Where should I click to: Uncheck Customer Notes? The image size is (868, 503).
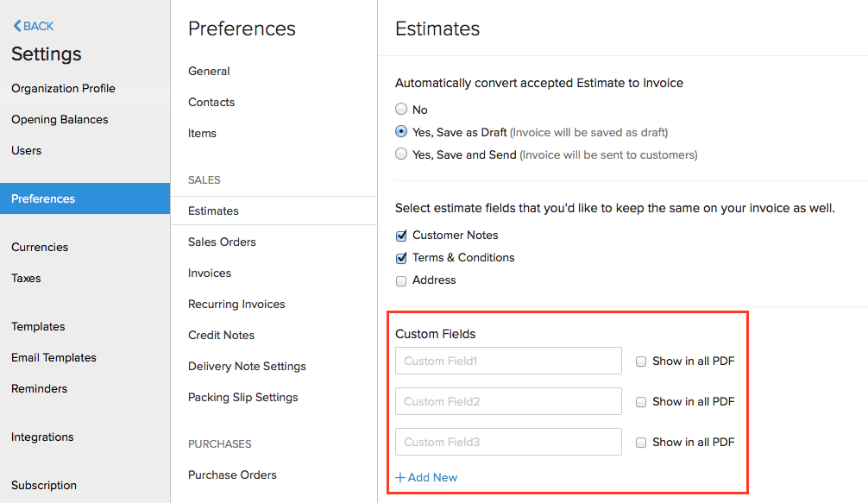401,235
